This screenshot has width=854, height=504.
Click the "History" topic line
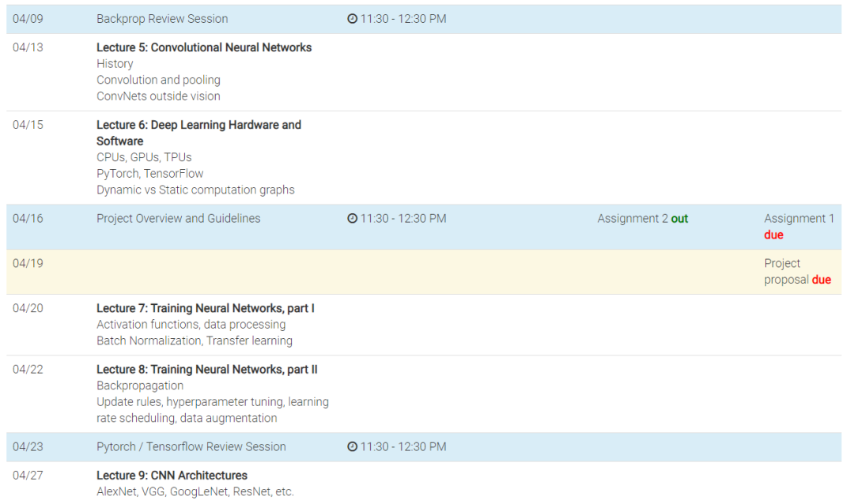click(x=115, y=64)
